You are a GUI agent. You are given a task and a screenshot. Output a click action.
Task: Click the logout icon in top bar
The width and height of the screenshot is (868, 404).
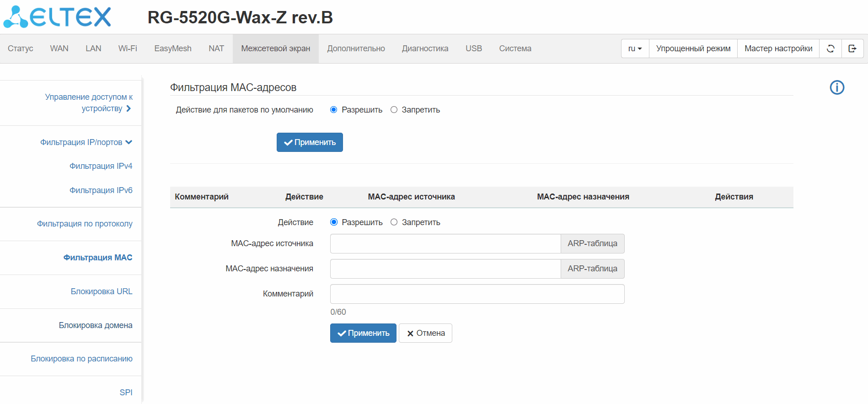click(852, 48)
